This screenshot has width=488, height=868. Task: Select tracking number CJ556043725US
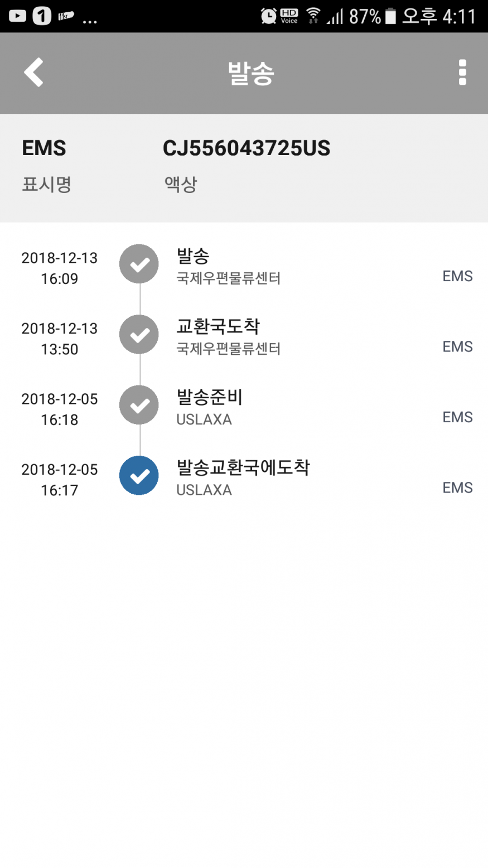[x=247, y=148]
